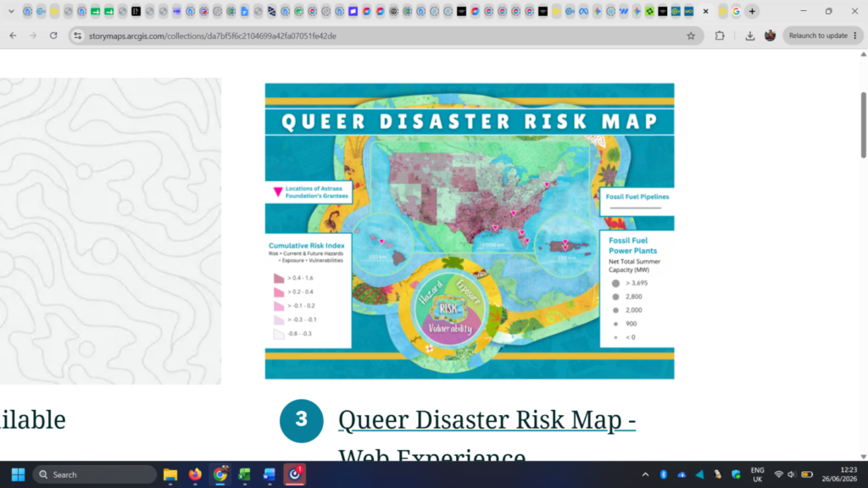This screenshot has height=488, width=868.
Task: Click the Relaunch to update button
Action: 818,36
